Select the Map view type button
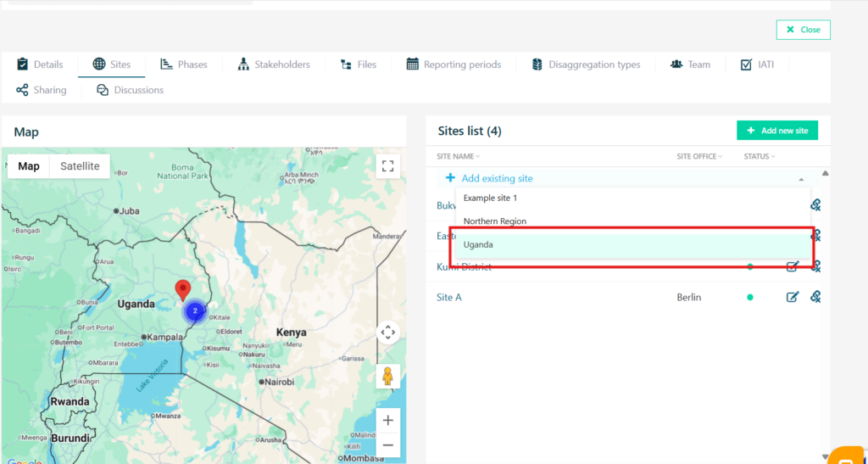868x464 pixels. (x=29, y=166)
